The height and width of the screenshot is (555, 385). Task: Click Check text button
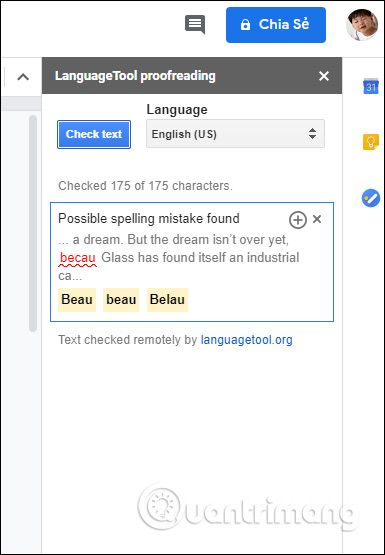(94, 134)
